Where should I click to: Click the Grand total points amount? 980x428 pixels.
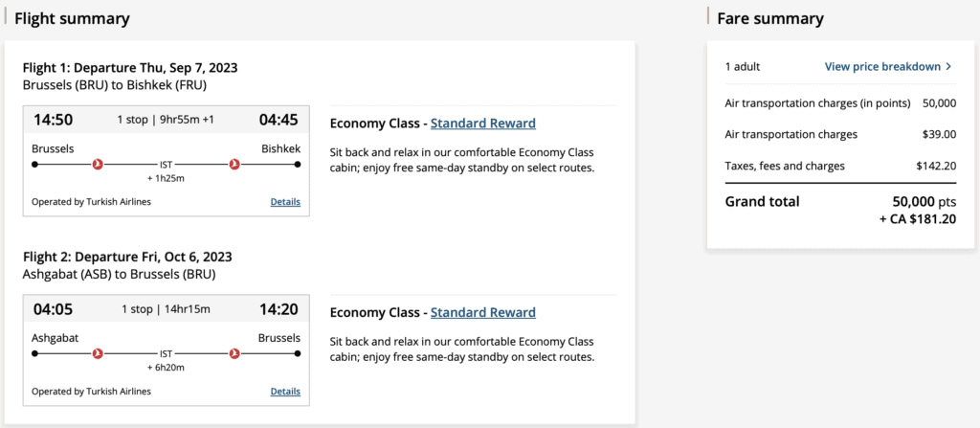(924, 202)
